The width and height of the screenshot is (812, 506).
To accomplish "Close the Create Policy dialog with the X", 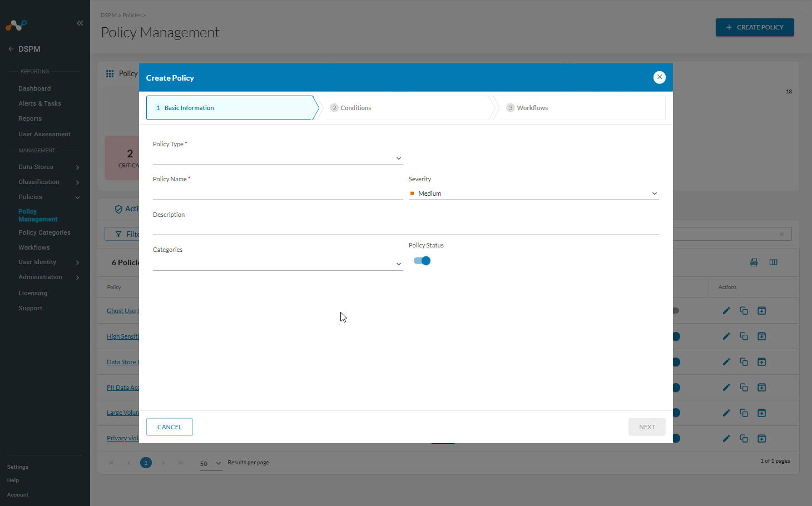I will coord(659,77).
